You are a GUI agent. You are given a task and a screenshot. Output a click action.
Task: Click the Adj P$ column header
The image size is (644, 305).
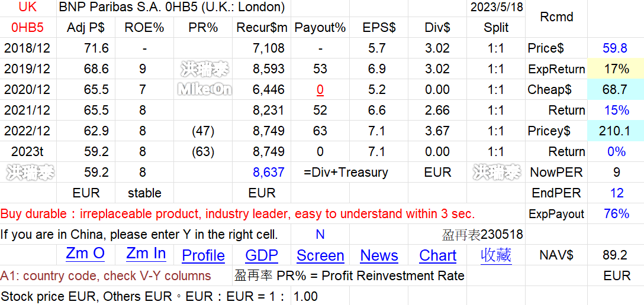(85, 27)
